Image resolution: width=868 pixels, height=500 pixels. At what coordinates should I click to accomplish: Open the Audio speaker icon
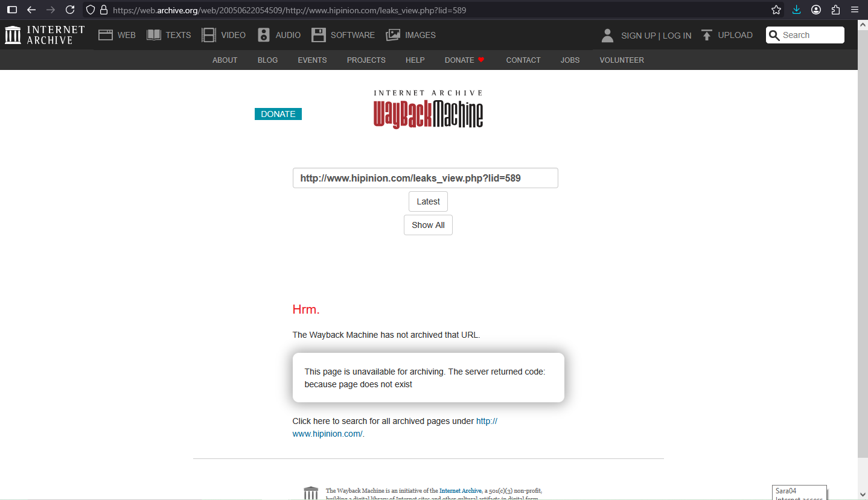pyautogui.click(x=263, y=35)
